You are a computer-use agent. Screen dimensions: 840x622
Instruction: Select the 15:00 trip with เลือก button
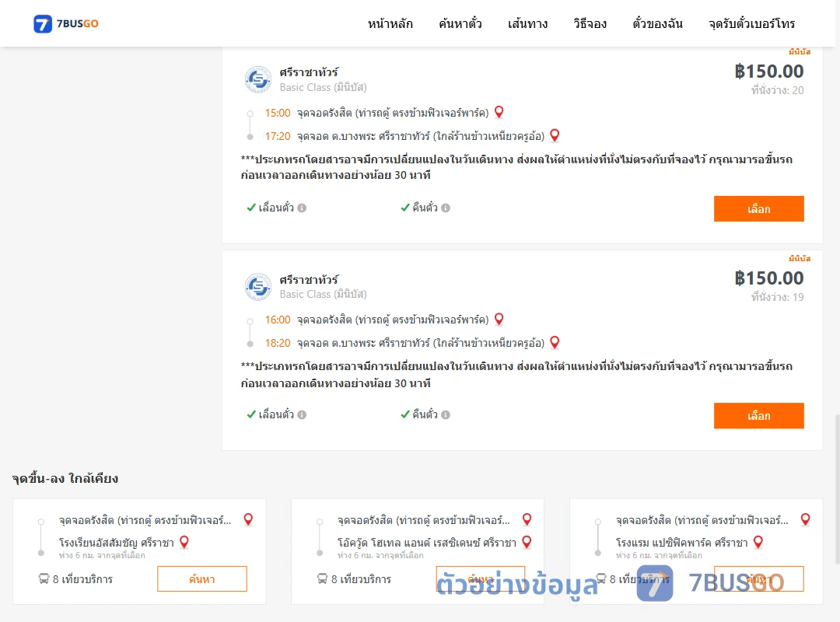pos(758,208)
